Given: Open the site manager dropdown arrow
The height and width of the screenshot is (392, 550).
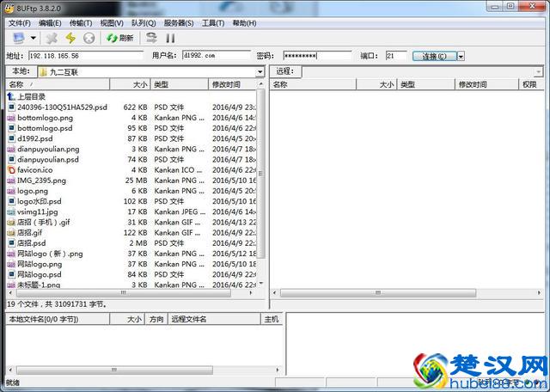Looking at the screenshot, I should [34, 38].
